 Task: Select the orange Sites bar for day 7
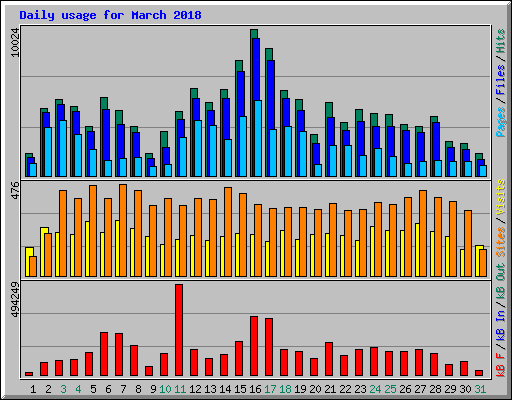tap(123, 231)
